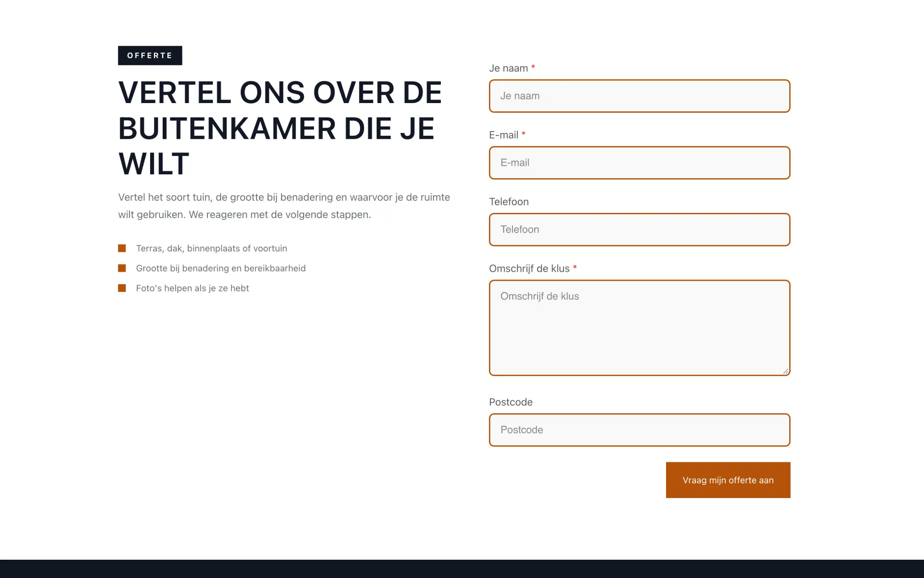Focus the E-mail text field
The image size is (924, 578).
(x=640, y=163)
